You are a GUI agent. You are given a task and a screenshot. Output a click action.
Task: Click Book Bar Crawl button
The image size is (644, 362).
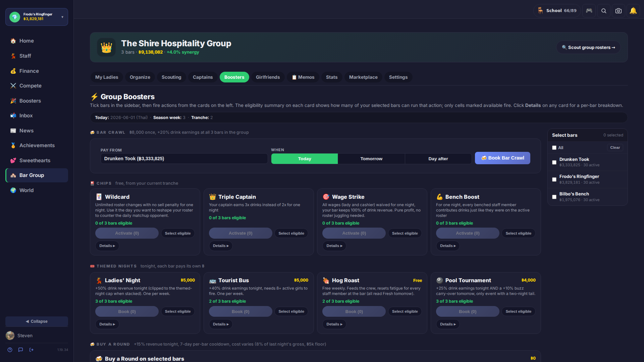point(502,158)
